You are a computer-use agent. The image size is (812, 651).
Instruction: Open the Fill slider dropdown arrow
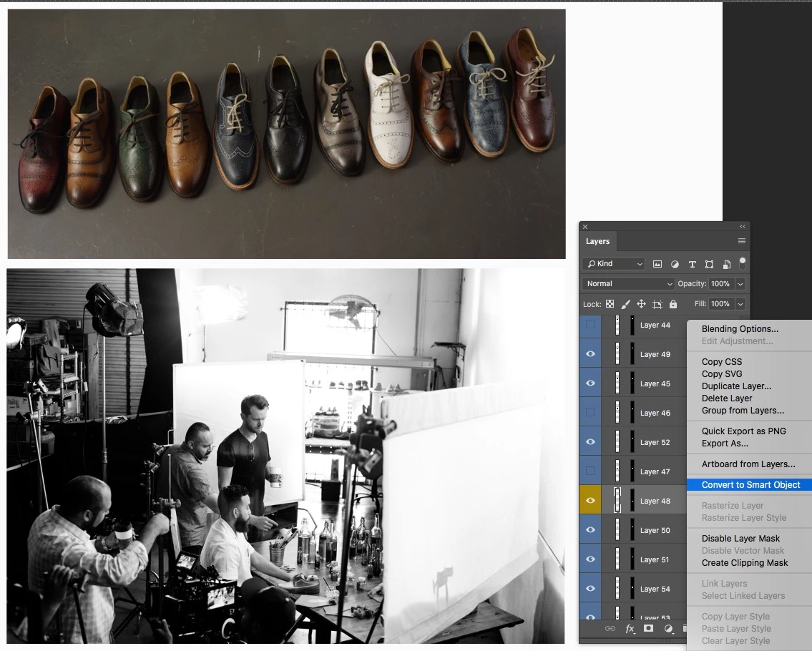tap(740, 304)
